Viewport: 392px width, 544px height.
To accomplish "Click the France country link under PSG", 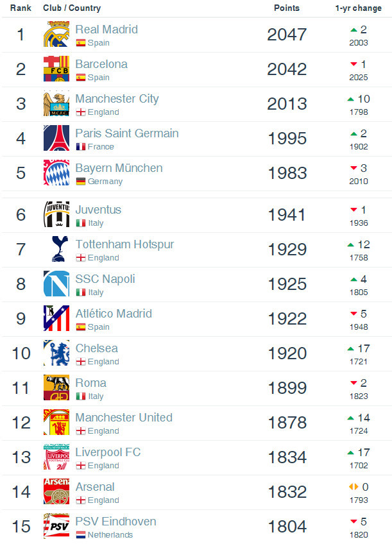I will 101,147.
